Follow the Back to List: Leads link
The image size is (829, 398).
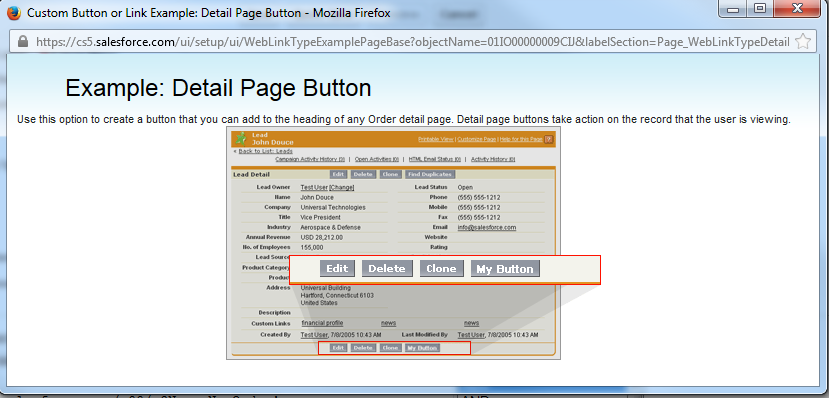point(265,151)
